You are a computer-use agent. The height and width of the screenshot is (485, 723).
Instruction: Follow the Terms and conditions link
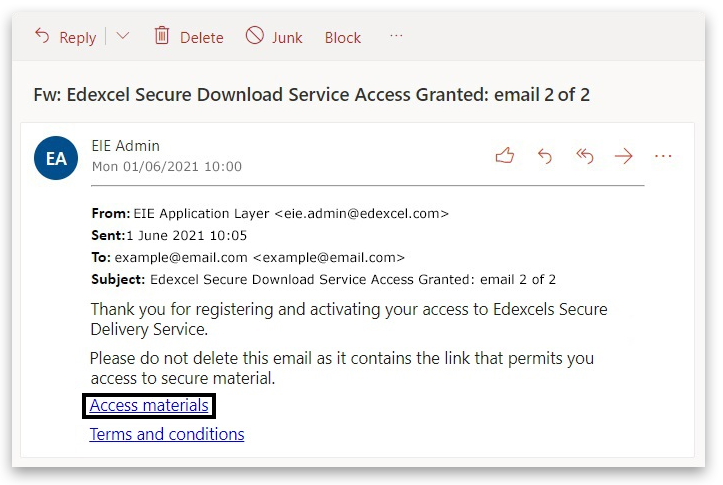pos(167,434)
